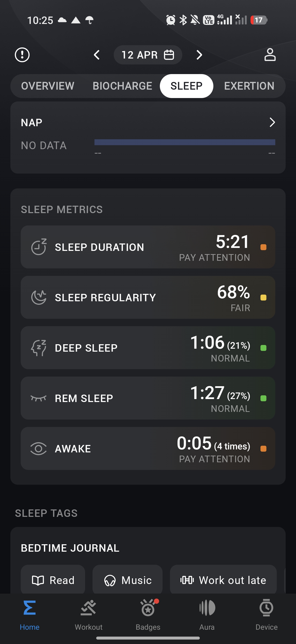Viewport: 296px width, 644px height.
Task: Open the user profile icon
Action: click(x=270, y=55)
